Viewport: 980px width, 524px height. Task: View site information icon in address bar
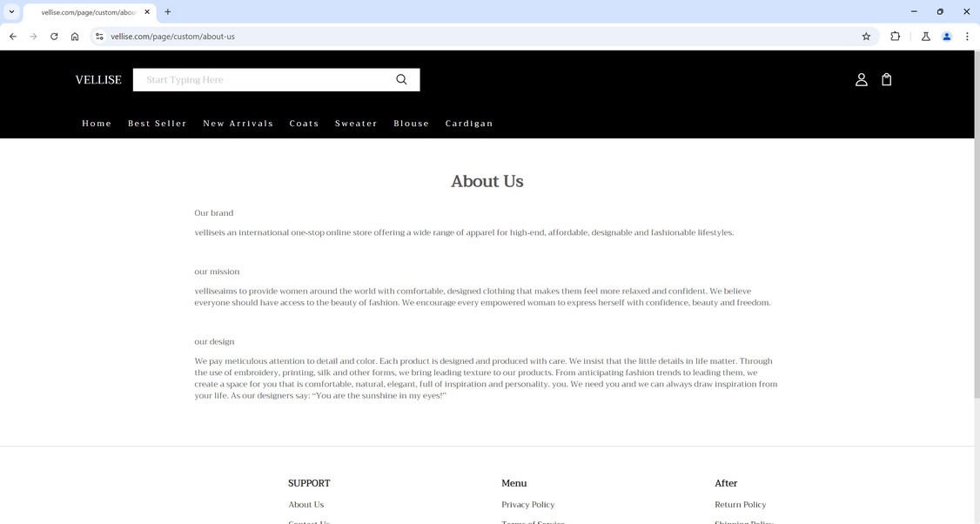(99, 37)
